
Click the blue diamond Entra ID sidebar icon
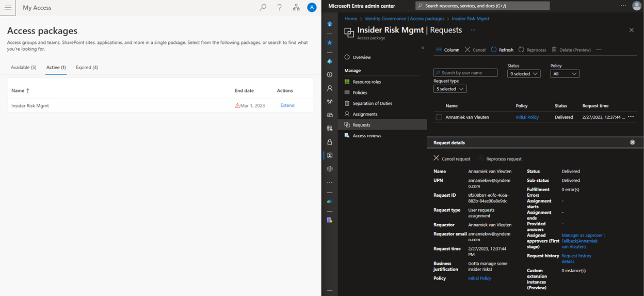[330, 61]
